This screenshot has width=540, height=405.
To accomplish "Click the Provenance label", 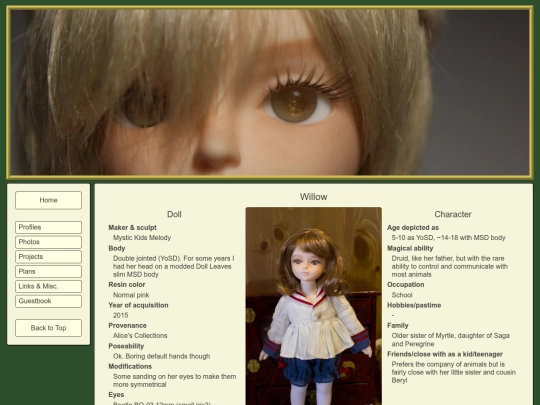I will 127,325.
